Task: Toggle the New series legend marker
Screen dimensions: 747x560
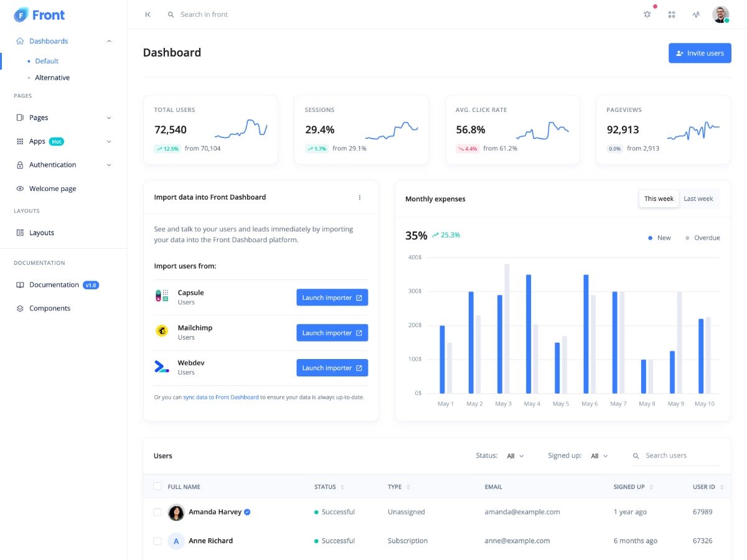Action: pyautogui.click(x=651, y=238)
